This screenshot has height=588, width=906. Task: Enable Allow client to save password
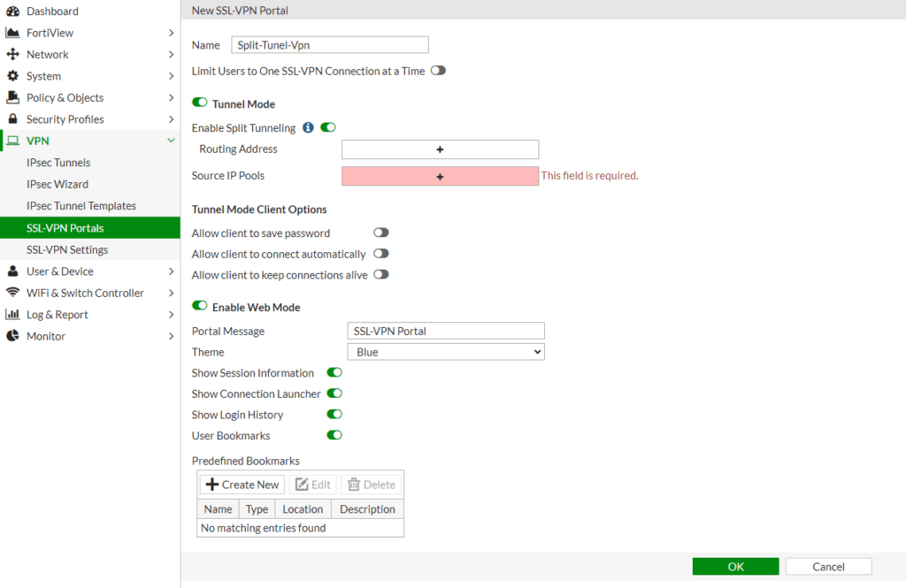[x=380, y=232]
